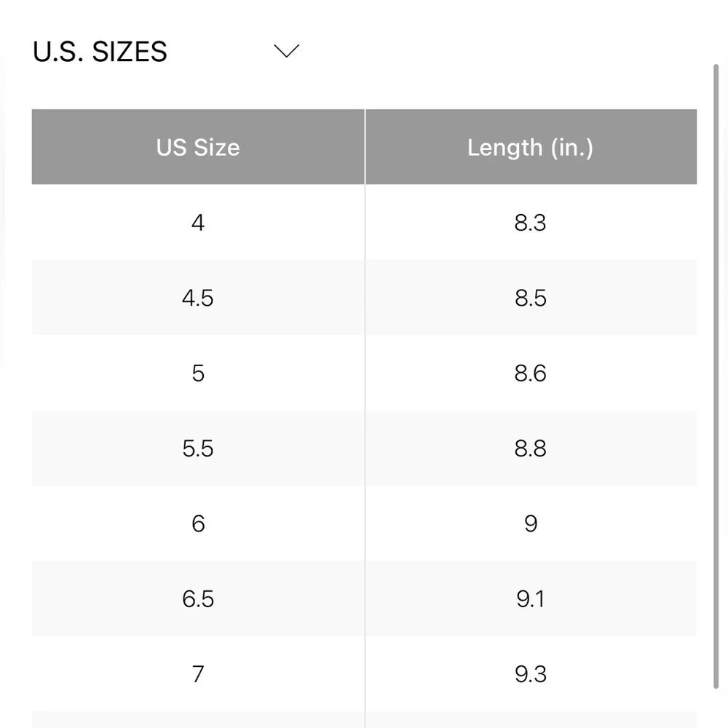Screen dimensions: 728x728
Task: Select US size 5.5 cell
Action: pos(198,448)
